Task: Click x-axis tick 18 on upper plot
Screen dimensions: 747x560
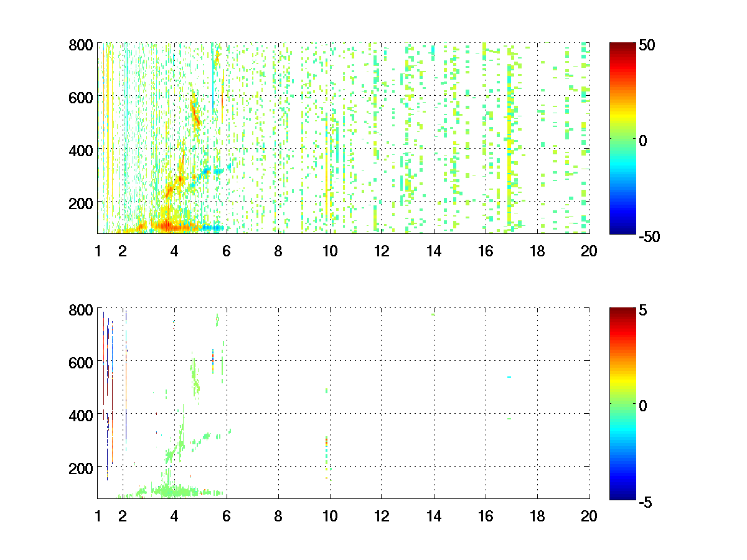Action: point(537,251)
